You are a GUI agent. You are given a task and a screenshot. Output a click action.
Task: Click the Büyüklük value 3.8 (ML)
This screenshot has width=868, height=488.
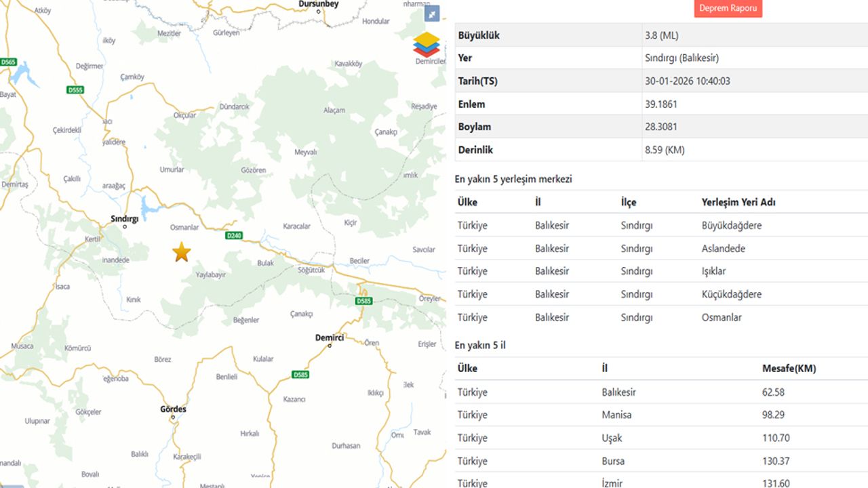point(661,35)
